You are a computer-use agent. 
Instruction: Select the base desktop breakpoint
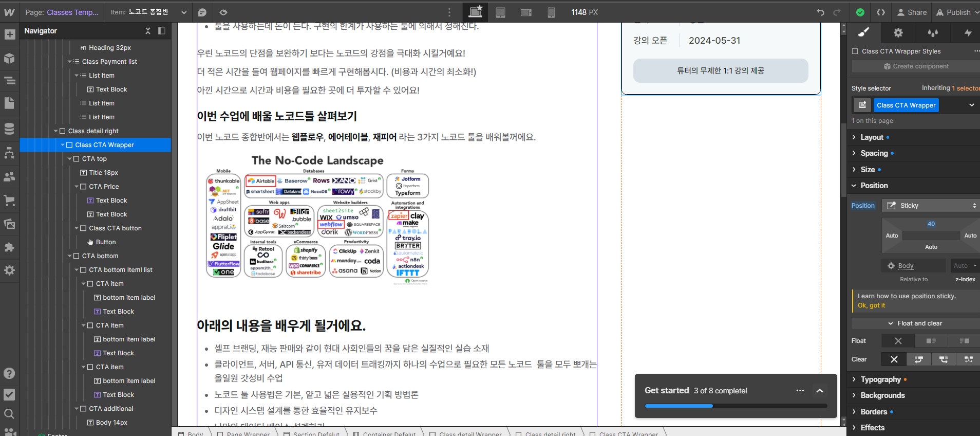tap(476, 12)
